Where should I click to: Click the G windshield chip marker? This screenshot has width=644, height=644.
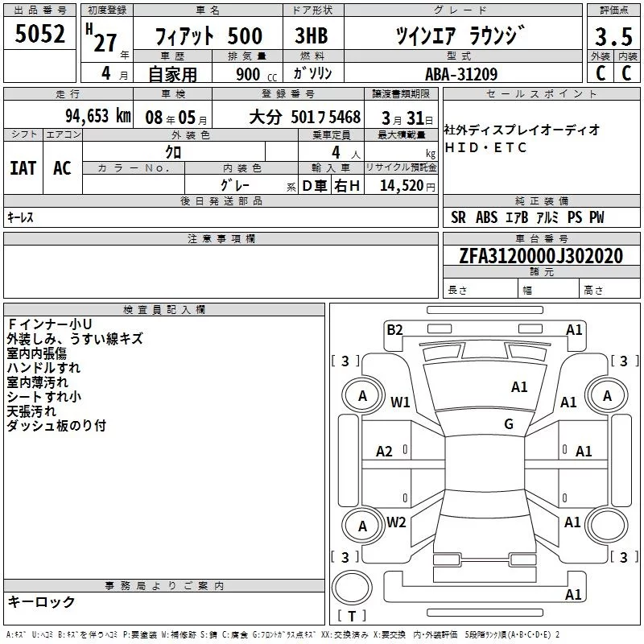[x=508, y=424]
